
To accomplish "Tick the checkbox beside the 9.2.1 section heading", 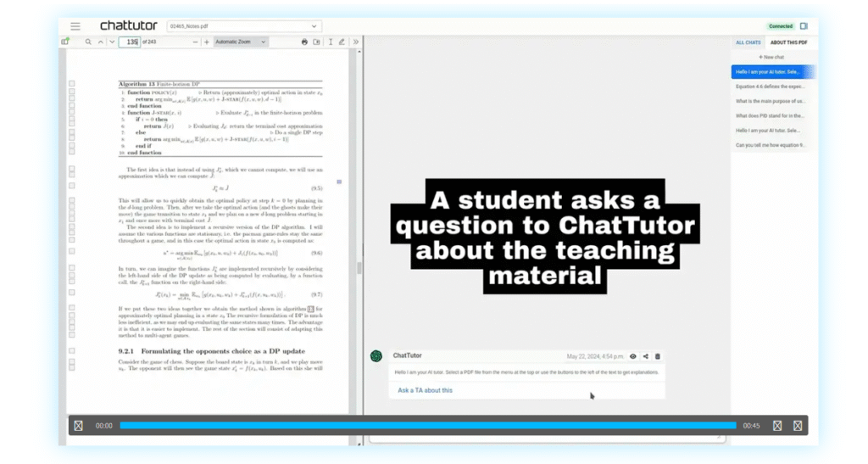I will [72, 351].
